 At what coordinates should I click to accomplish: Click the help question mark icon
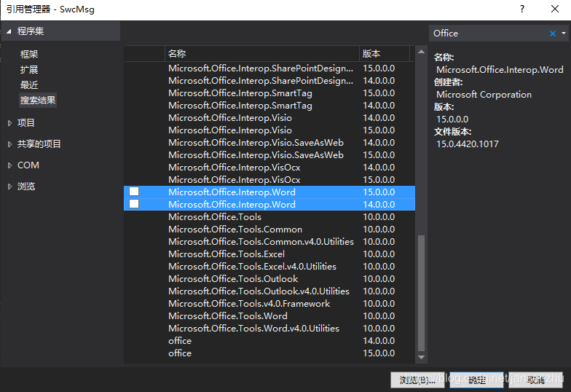pyautogui.click(x=522, y=9)
